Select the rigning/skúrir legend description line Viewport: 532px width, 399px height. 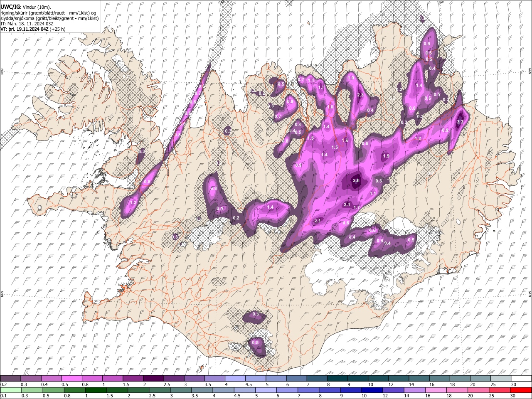(x=49, y=12)
